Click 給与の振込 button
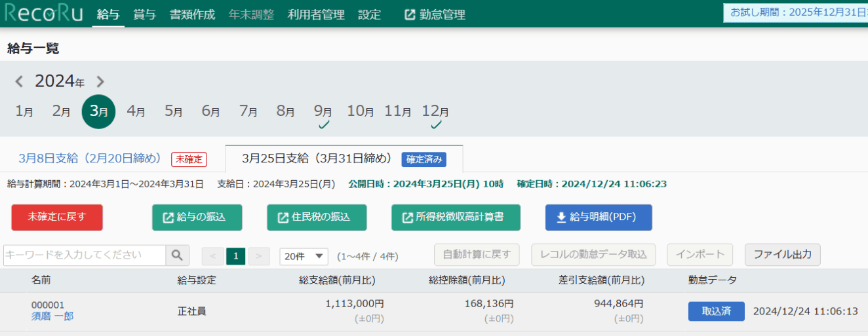This screenshot has width=868, height=336. pyautogui.click(x=197, y=217)
